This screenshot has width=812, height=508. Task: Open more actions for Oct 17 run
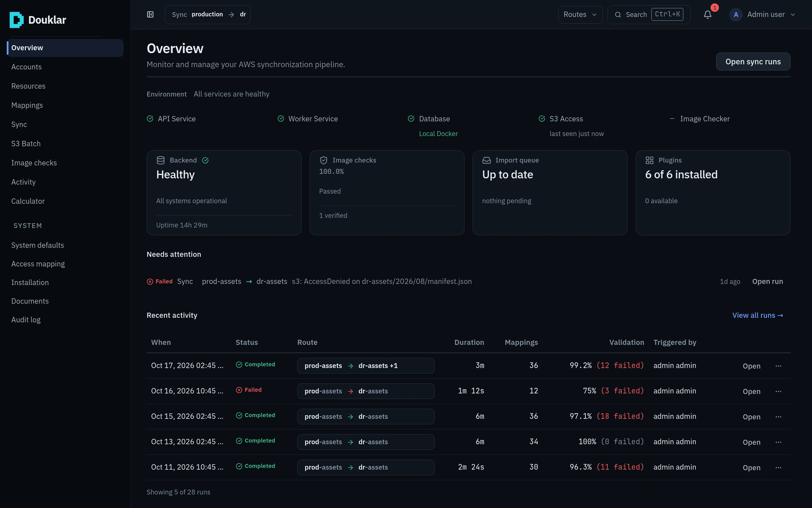778,366
